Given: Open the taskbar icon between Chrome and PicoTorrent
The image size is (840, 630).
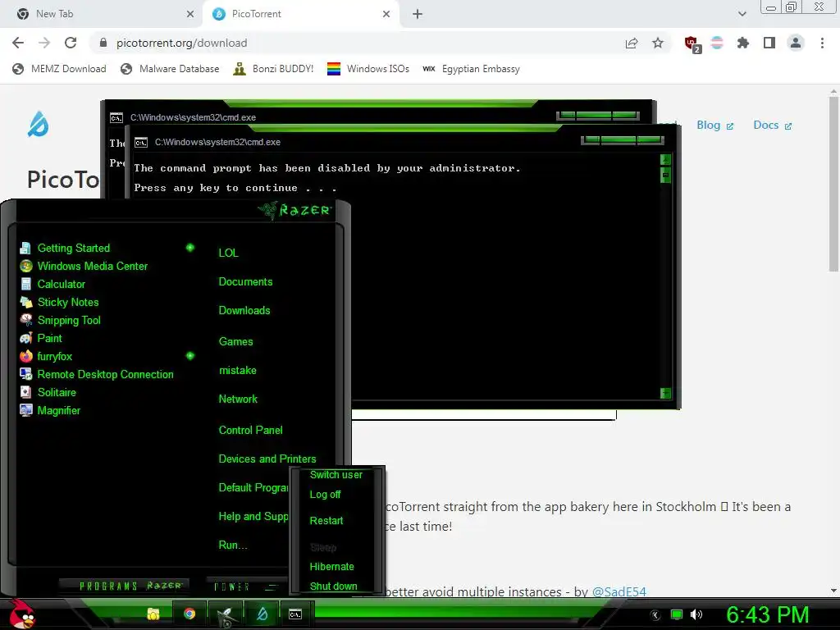Looking at the screenshot, I should pos(226,614).
